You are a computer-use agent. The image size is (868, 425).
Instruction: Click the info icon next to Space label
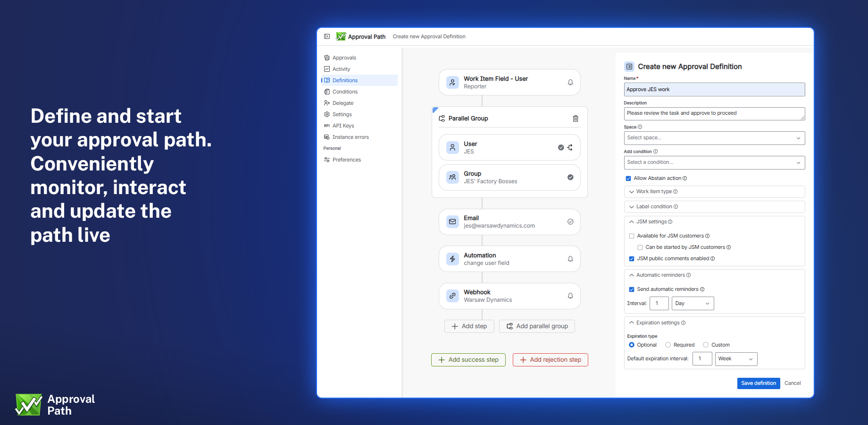click(639, 127)
